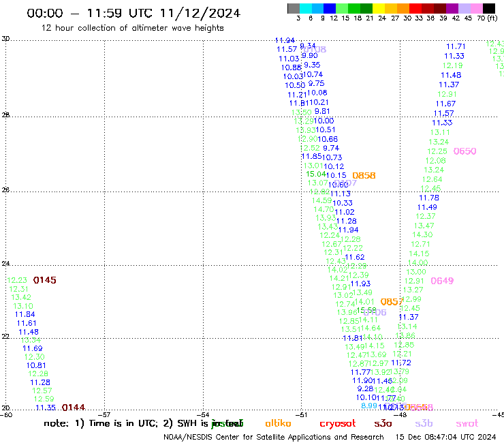This screenshot has width=504, height=443.
Task: Click the title date 11/12/2024
Action: tap(200, 14)
